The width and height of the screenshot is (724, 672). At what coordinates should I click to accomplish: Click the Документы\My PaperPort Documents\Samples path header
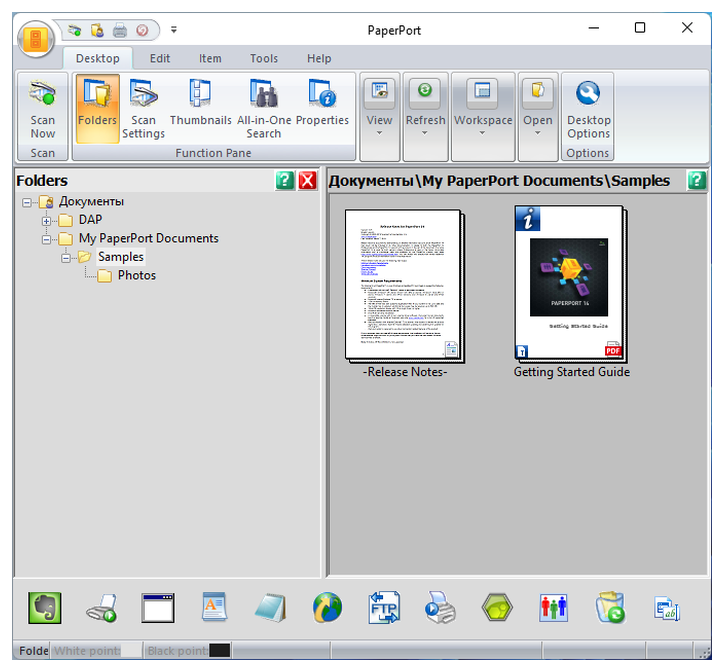click(x=499, y=181)
